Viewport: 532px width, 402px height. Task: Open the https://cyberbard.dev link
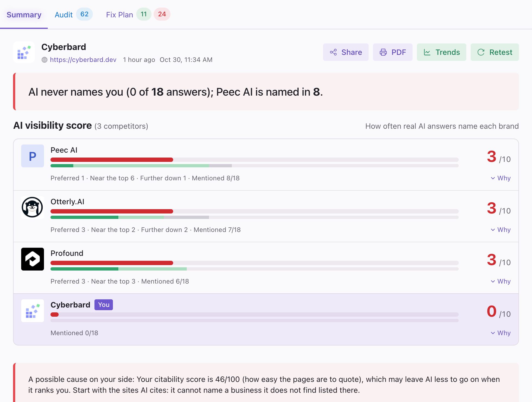point(83,60)
